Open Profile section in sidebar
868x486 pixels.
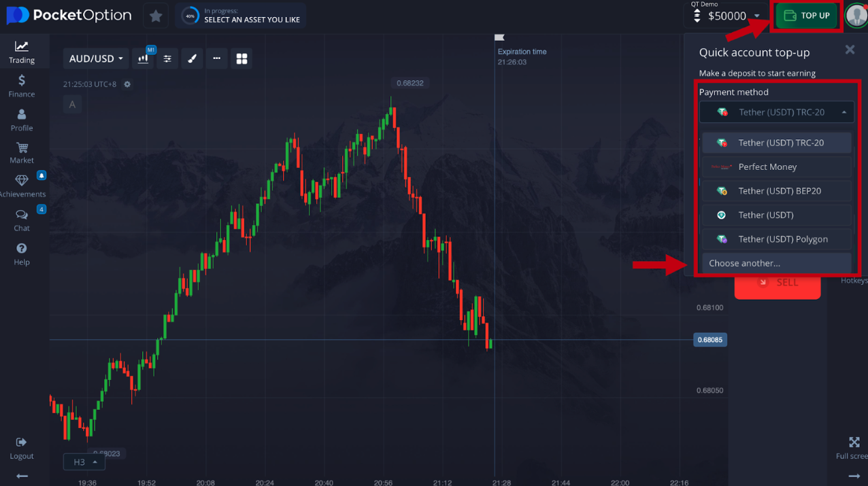click(x=22, y=120)
